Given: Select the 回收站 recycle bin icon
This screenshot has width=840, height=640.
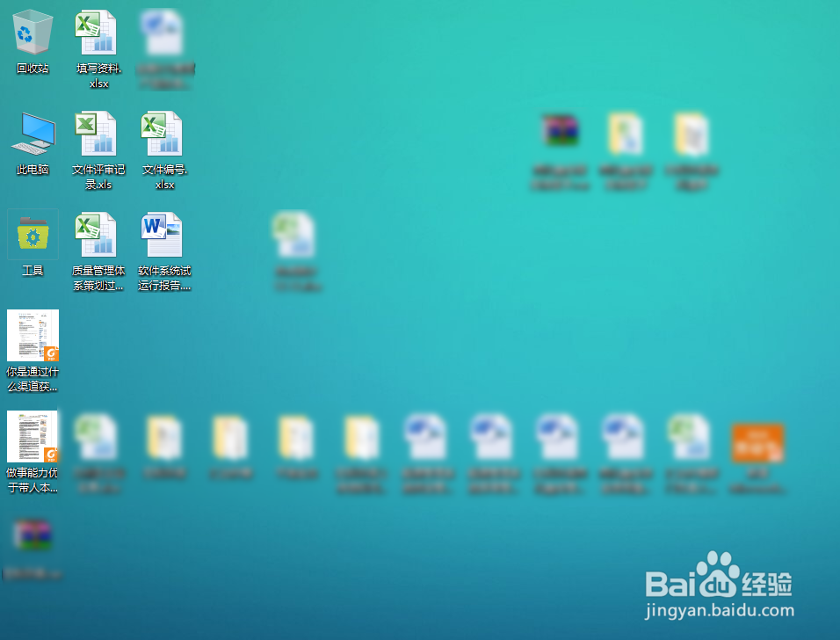Looking at the screenshot, I should tap(33, 33).
